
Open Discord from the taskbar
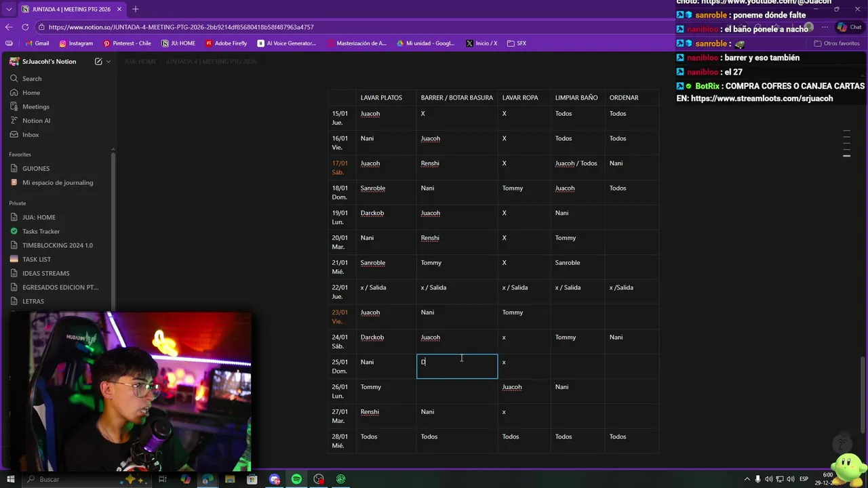click(275, 479)
